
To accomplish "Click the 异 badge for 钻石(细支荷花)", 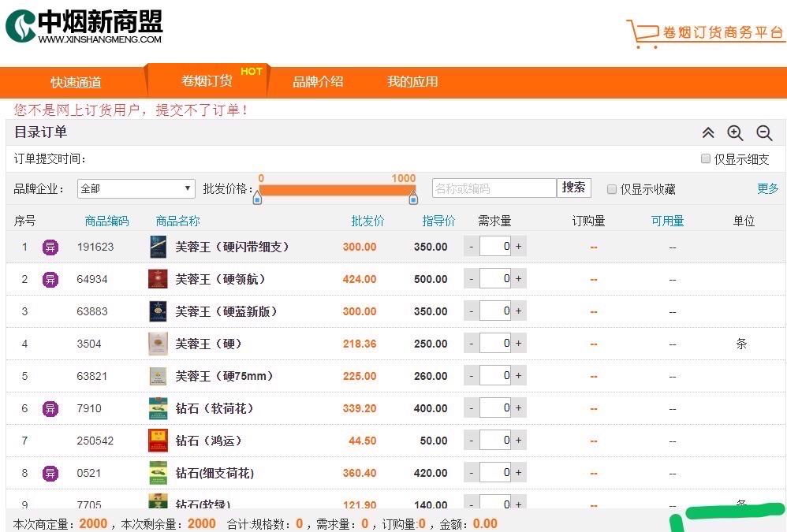I will (50, 473).
